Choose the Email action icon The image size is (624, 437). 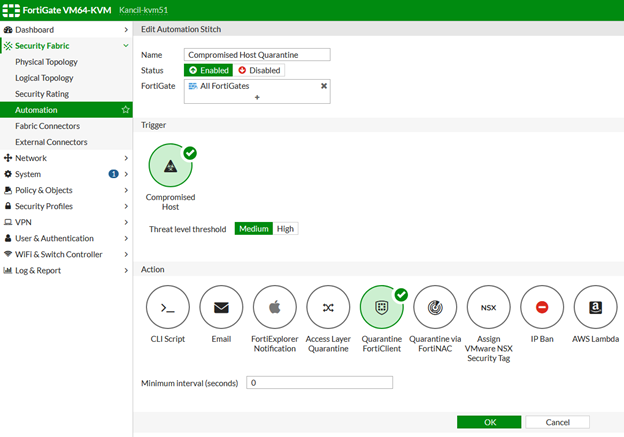tap(221, 307)
